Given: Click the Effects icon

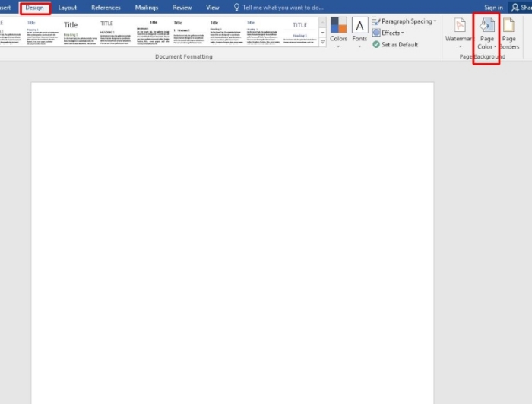Looking at the screenshot, I should tap(377, 33).
